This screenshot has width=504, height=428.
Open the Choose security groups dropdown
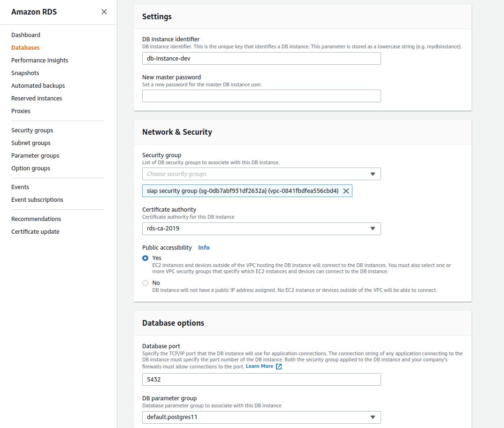[x=261, y=174]
